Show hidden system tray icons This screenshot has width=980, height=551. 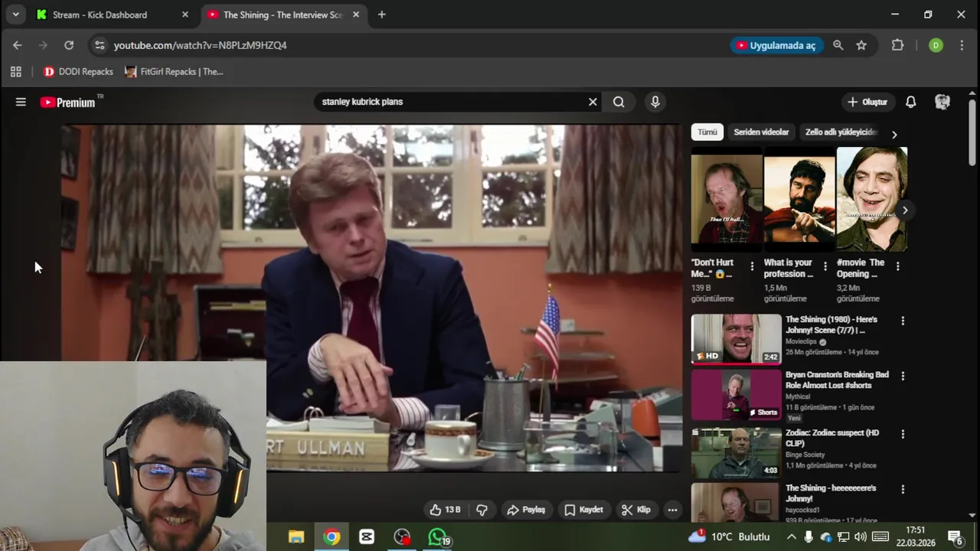click(791, 537)
